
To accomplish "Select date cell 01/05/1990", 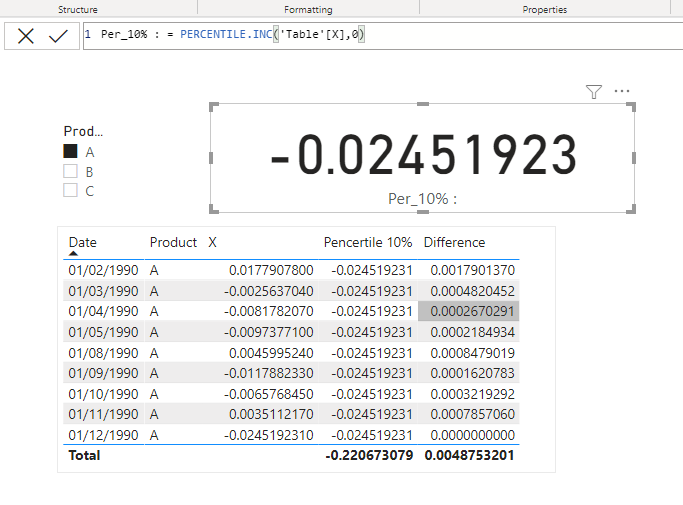I will click(x=103, y=332).
